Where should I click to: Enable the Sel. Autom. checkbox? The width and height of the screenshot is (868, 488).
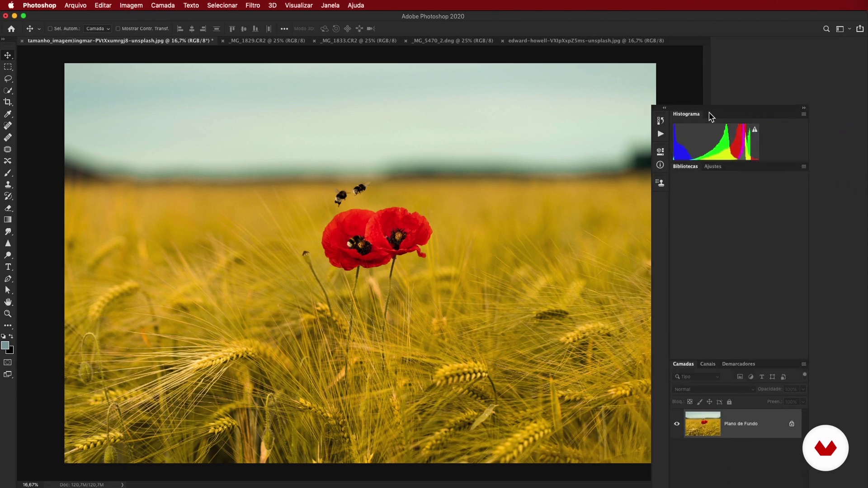50,28
